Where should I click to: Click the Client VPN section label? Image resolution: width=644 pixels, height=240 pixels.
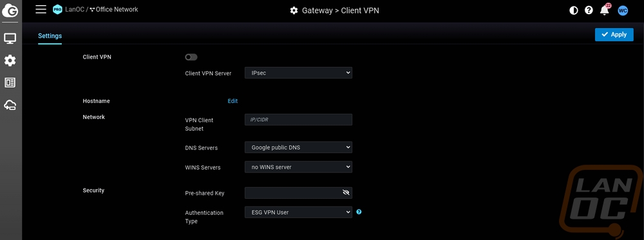coord(97,57)
